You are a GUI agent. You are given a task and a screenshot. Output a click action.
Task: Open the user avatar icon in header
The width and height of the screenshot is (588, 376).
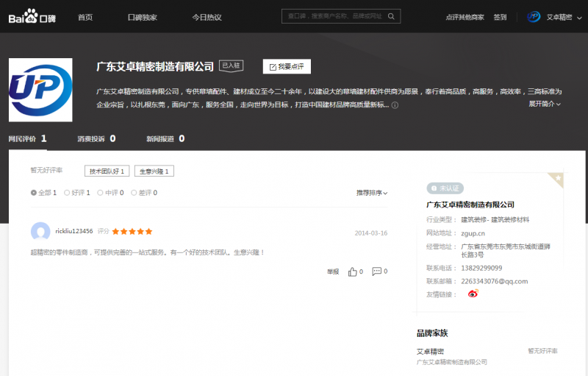tap(534, 17)
